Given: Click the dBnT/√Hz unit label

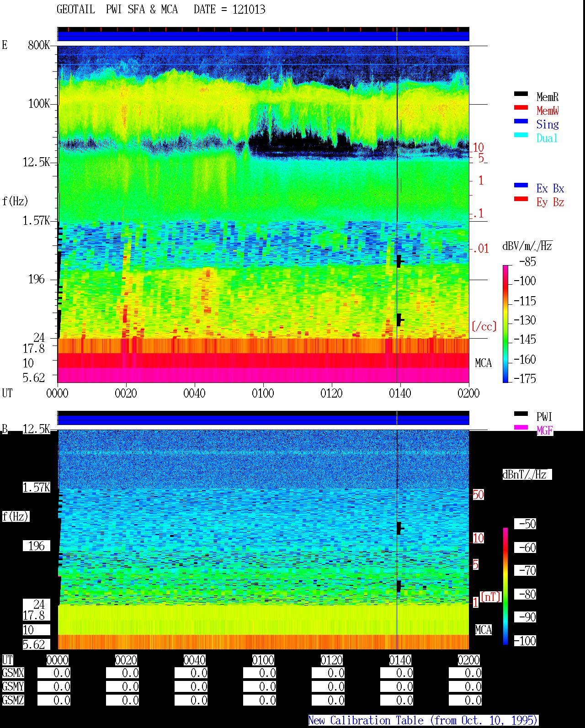Looking at the screenshot, I should pyautogui.click(x=527, y=474).
